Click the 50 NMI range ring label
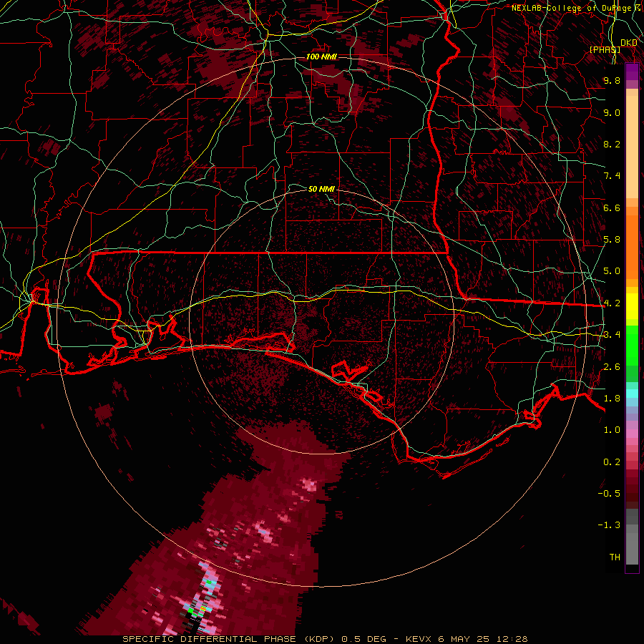The width and height of the screenshot is (644, 644). pos(321,189)
